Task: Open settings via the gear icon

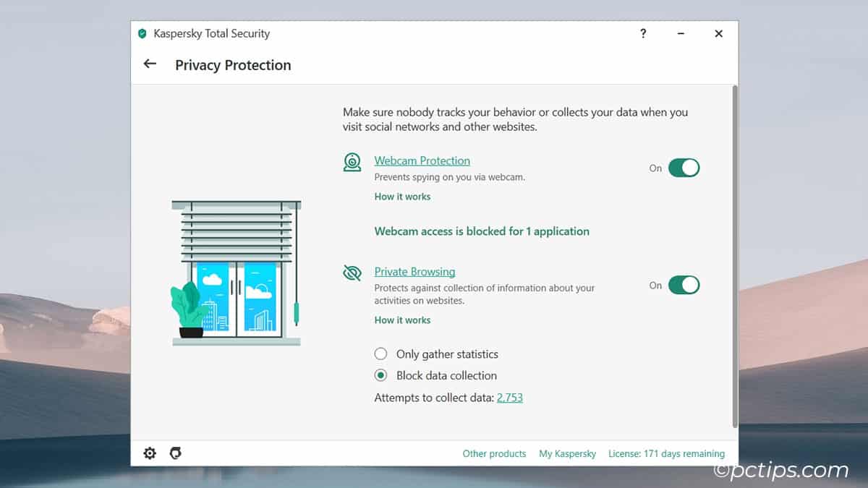Action: tap(150, 453)
